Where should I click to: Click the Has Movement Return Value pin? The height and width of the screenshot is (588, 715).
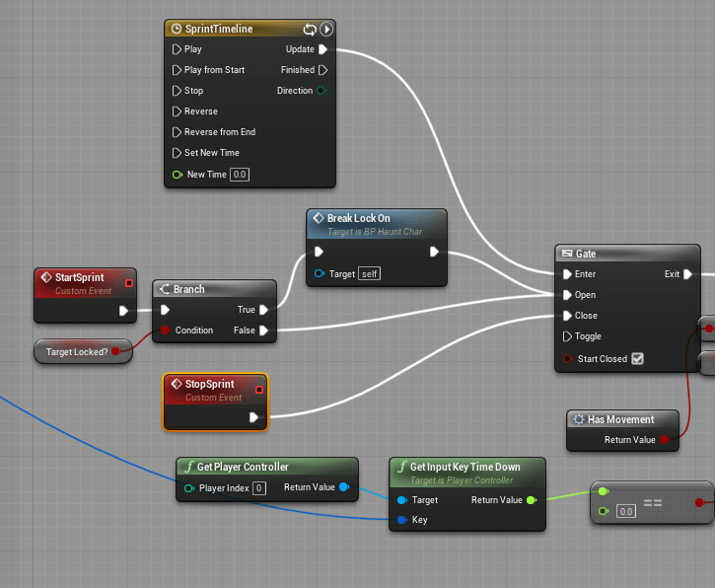click(664, 440)
